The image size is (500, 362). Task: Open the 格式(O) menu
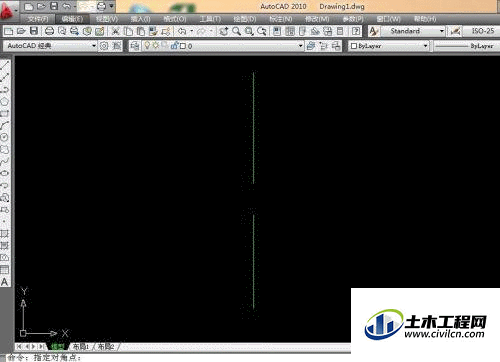(175, 19)
